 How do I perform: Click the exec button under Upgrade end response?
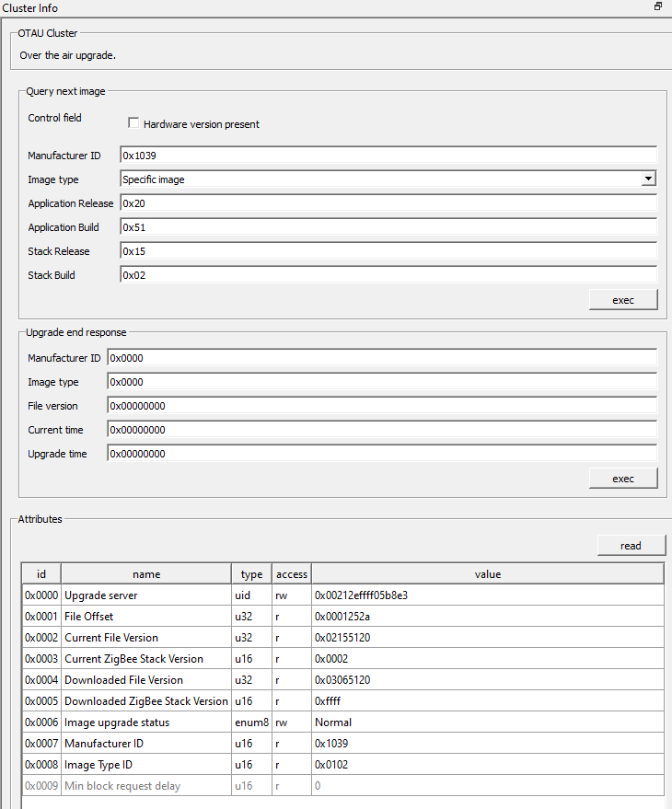pos(623,478)
